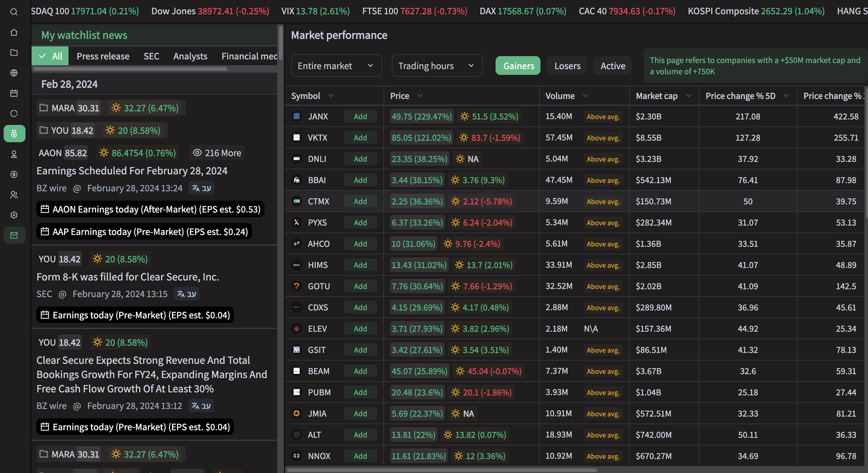Click the BBAI company logo
Screen dimensions: 868x473
pos(297,180)
